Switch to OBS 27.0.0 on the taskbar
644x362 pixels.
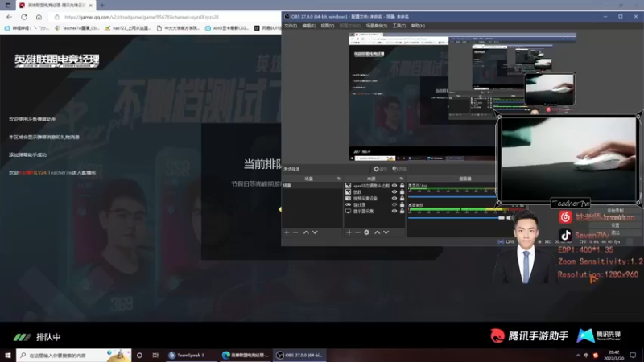coord(299,356)
